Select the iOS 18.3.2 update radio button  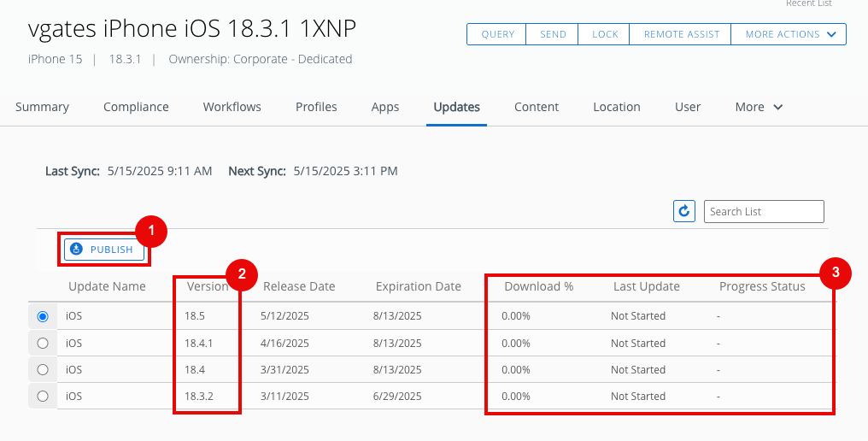click(x=43, y=397)
